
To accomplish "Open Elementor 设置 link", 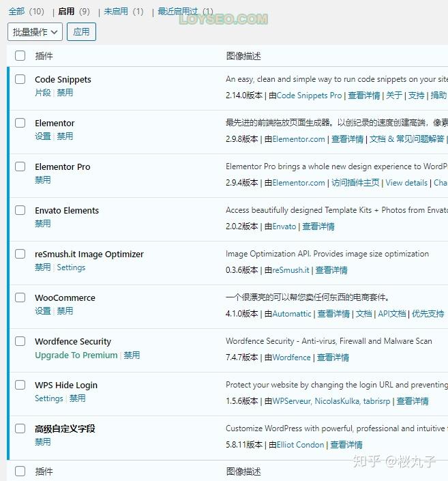I will 43,136.
